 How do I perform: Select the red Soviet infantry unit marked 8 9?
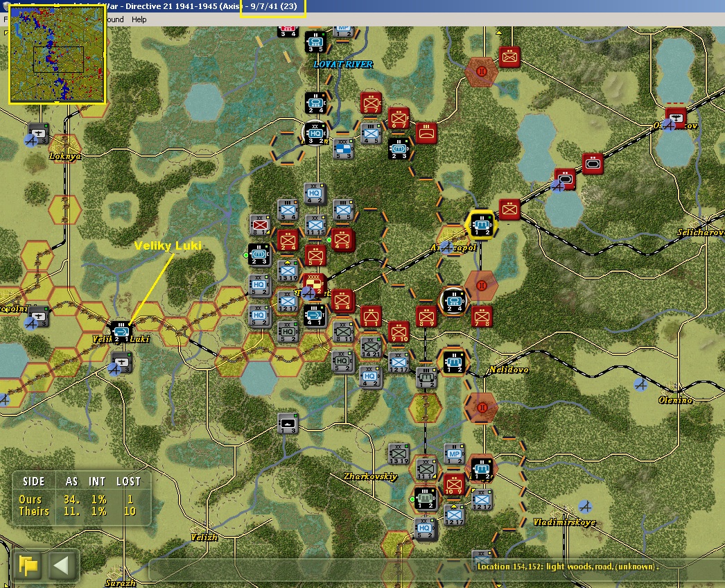(426, 317)
